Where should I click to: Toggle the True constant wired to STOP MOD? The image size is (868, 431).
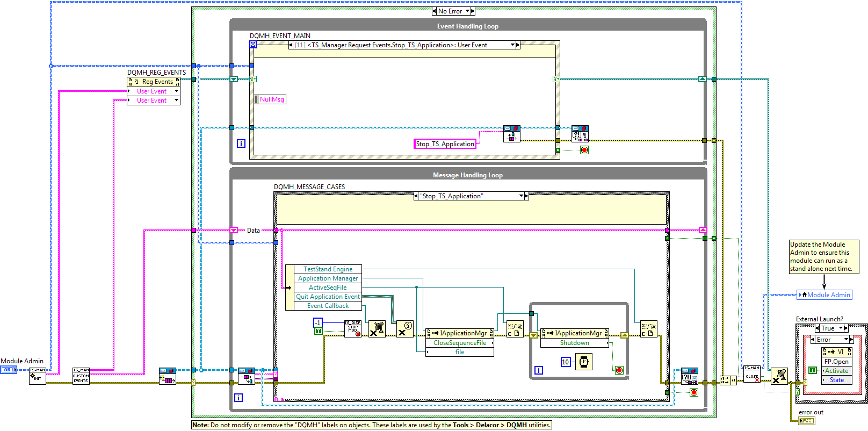(x=318, y=331)
